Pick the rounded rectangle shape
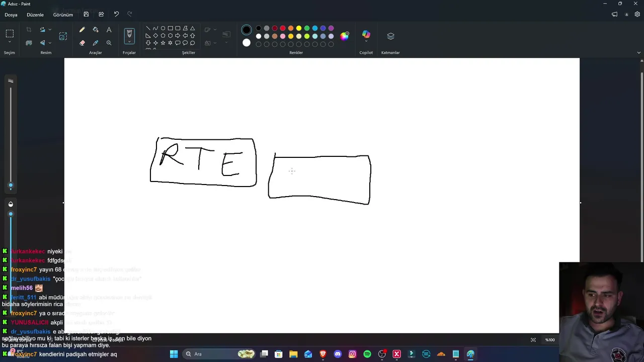The image size is (644, 362). point(178,28)
